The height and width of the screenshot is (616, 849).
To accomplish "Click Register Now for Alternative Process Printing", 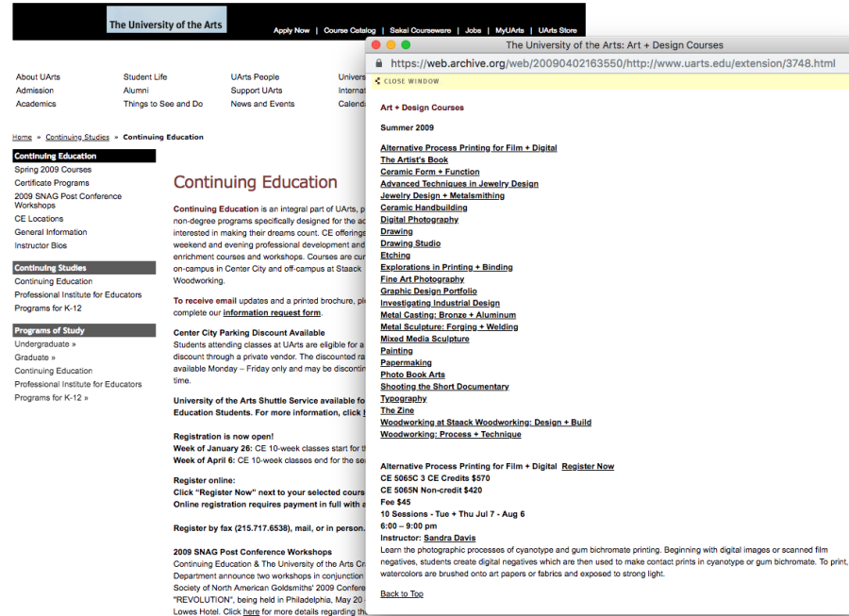I will tap(588, 466).
